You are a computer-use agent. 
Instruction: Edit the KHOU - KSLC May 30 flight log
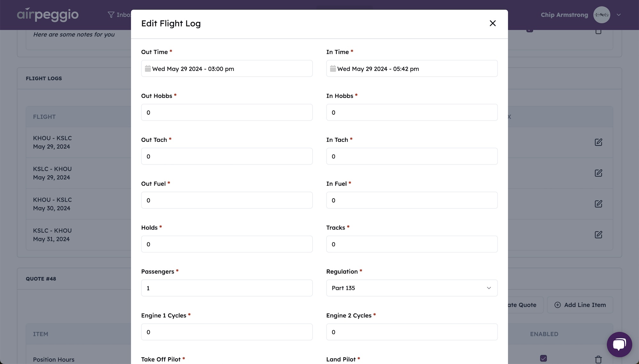598,204
